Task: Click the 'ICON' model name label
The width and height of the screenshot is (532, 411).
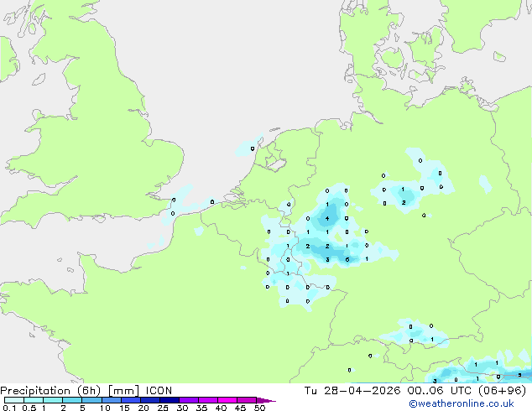Action: pos(159,391)
